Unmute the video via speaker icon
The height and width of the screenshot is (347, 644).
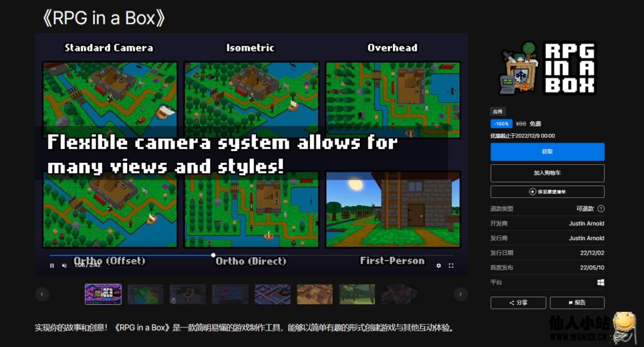point(64,266)
